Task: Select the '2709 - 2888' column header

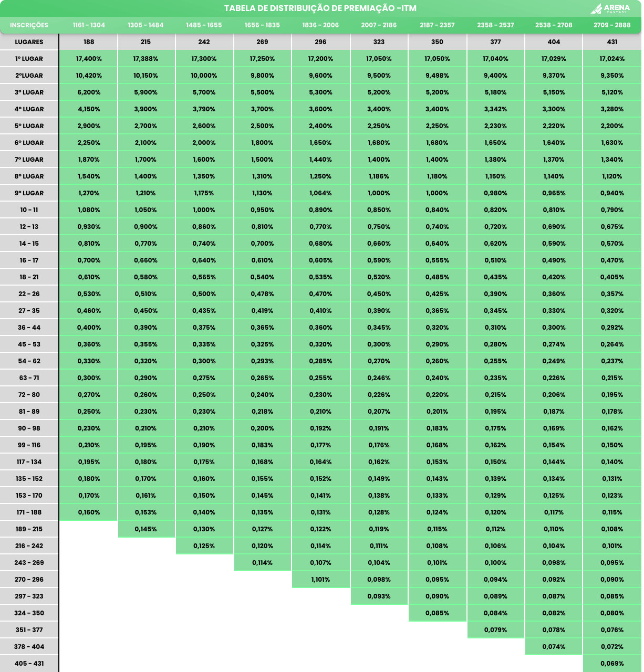Action: click(612, 25)
